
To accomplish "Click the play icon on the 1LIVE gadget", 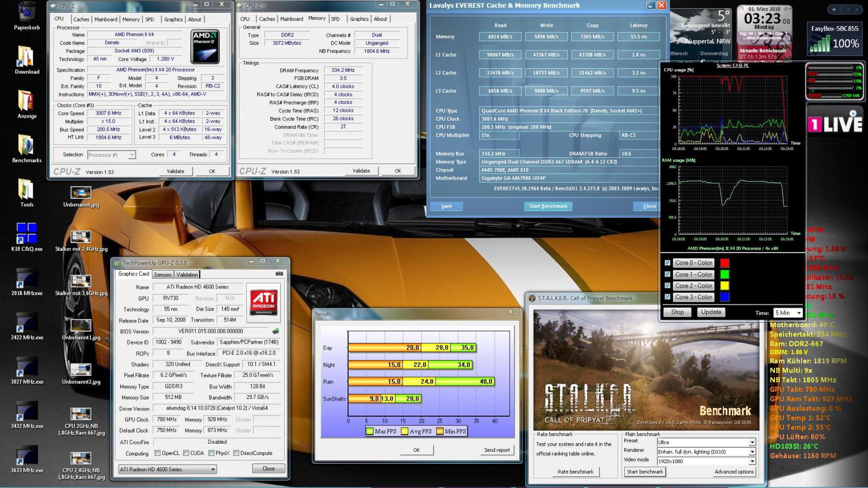I will click(853, 113).
